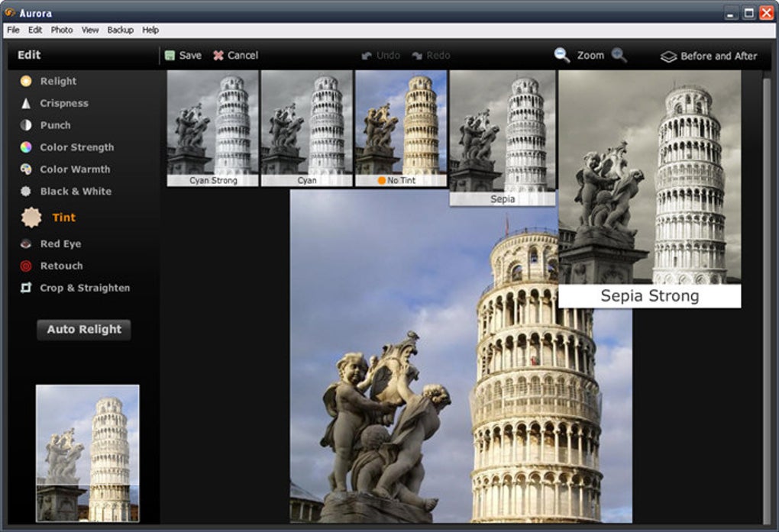Select the No Tint radio option
The height and width of the screenshot is (532, 779).
(x=383, y=180)
